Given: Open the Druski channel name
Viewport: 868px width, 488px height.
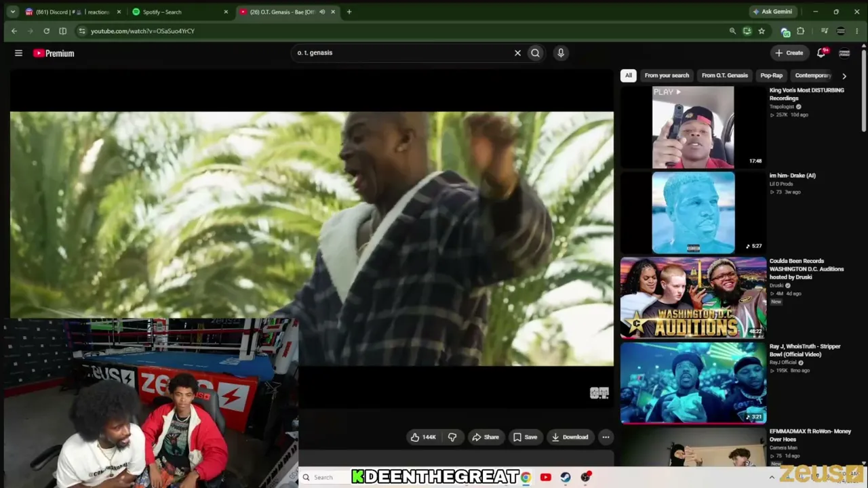Looking at the screenshot, I should click(776, 285).
